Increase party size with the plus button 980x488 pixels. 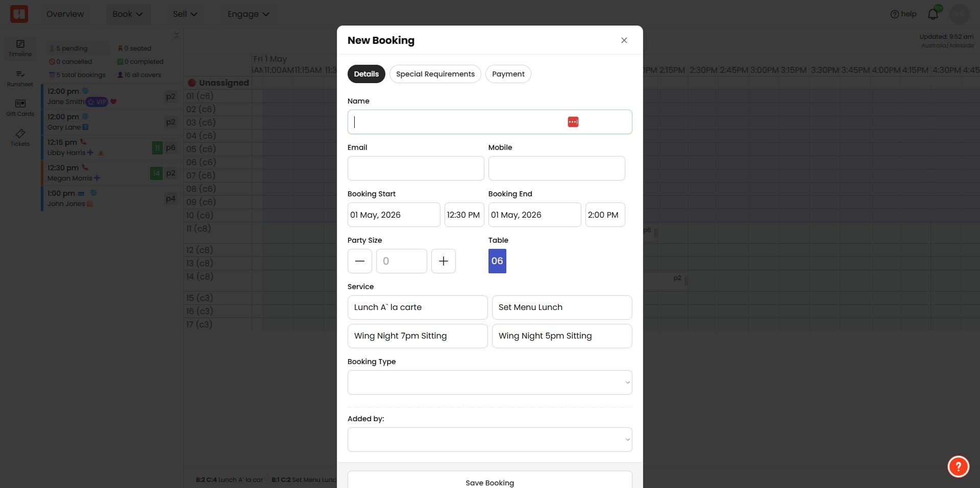point(444,261)
